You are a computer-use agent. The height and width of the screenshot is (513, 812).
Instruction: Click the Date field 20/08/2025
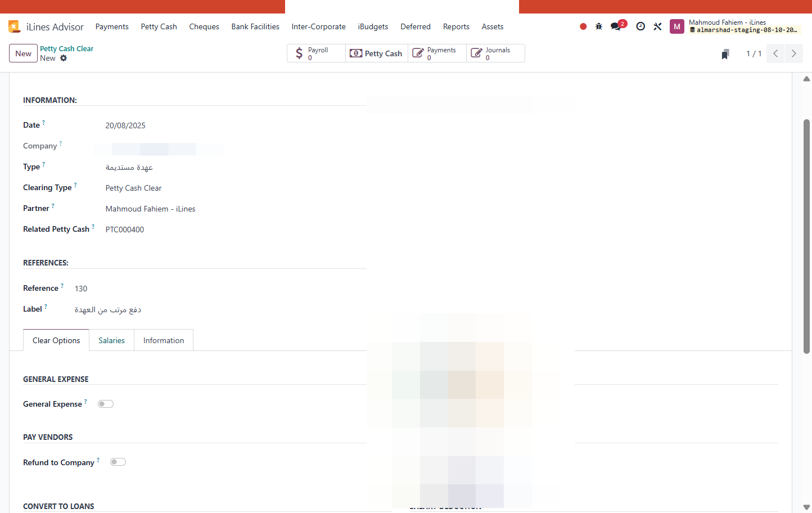coord(125,125)
